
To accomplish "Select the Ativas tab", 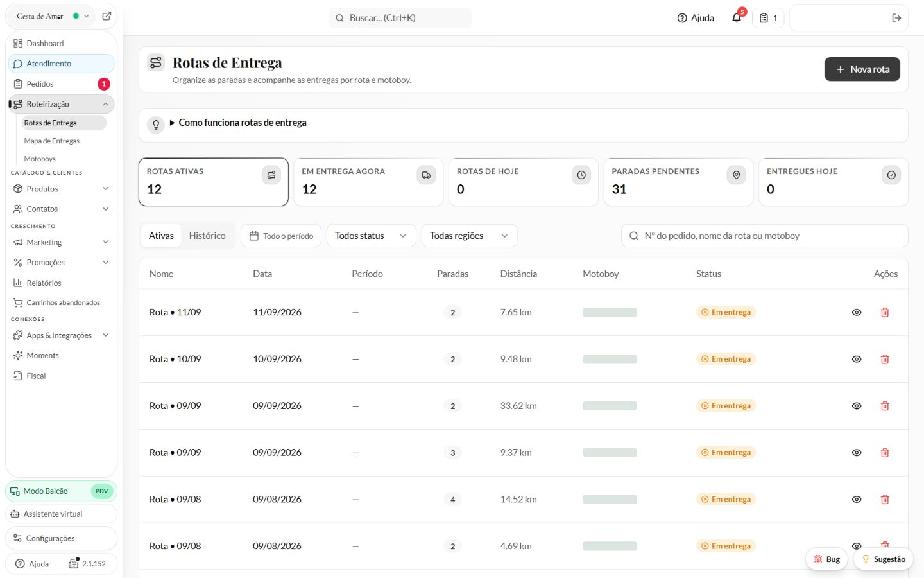I will coord(161,236).
